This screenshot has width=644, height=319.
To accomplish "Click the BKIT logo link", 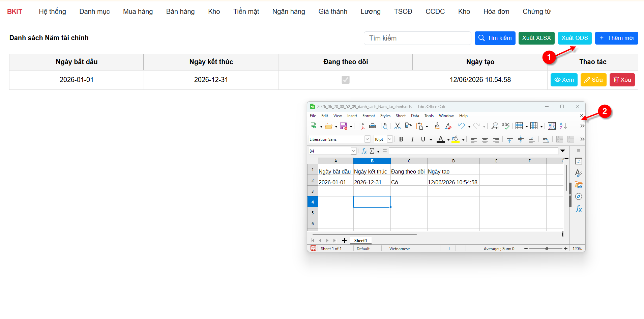I will click(15, 11).
